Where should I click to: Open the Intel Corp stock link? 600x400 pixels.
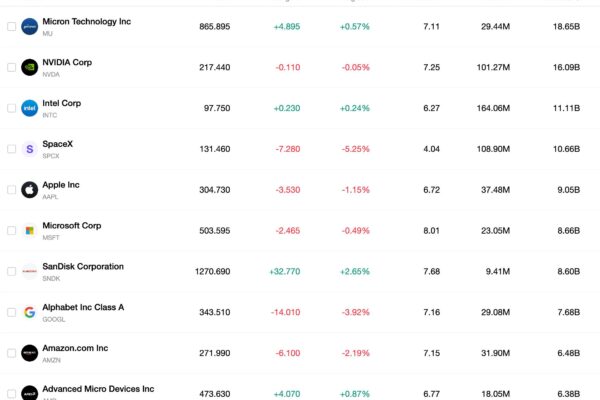click(x=62, y=103)
